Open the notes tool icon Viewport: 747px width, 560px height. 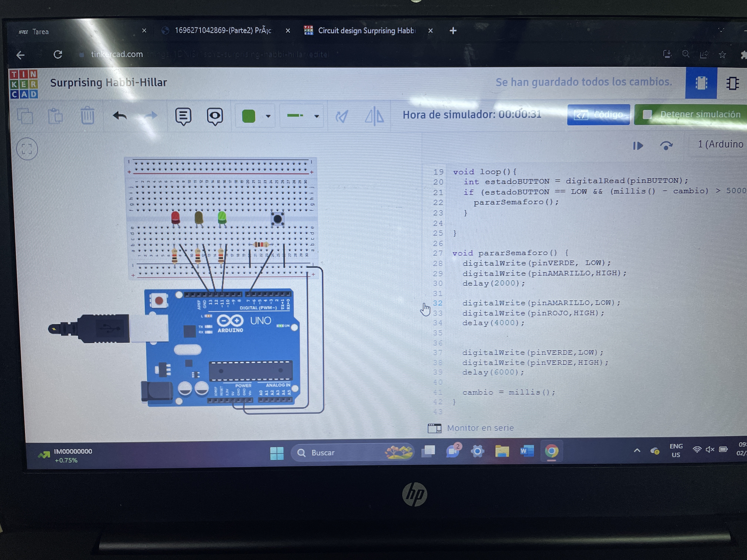183,116
